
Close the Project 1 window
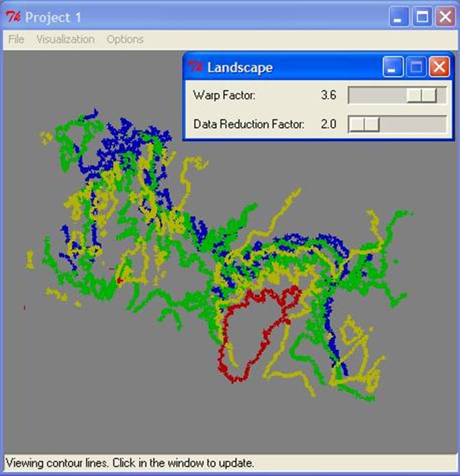coord(445,17)
